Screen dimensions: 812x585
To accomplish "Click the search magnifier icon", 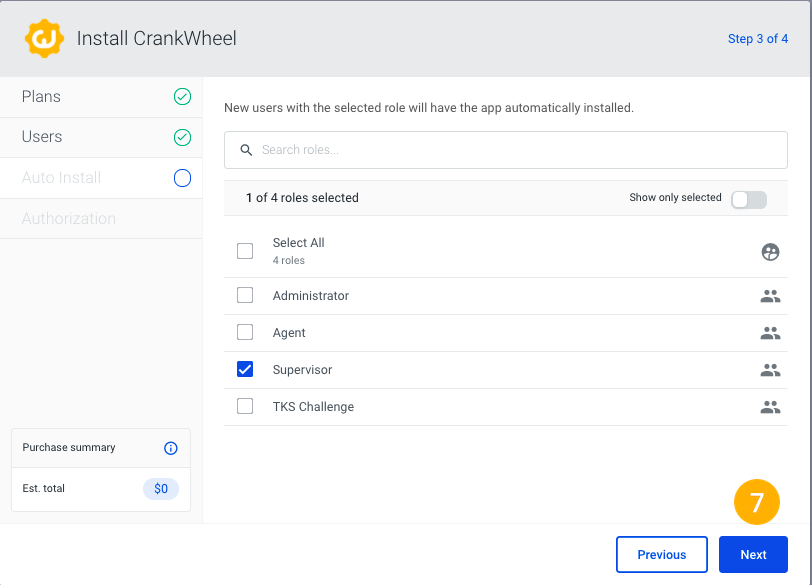I will [x=246, y=150].
